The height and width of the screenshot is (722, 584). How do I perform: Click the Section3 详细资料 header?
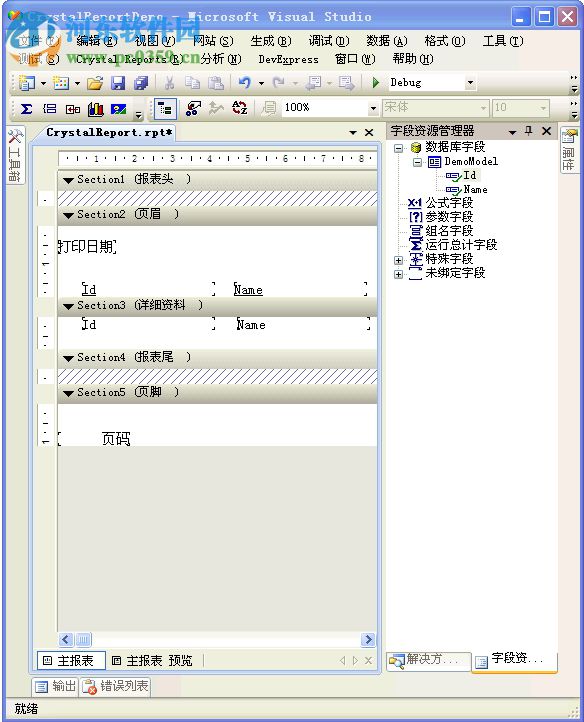tap(217, 305)
